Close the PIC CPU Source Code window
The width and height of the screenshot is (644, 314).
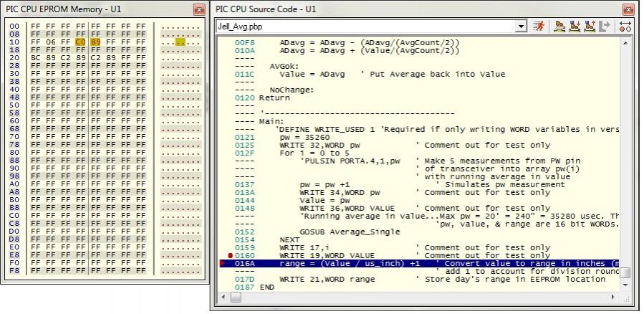pyautogui.click(x=628, y=9)
